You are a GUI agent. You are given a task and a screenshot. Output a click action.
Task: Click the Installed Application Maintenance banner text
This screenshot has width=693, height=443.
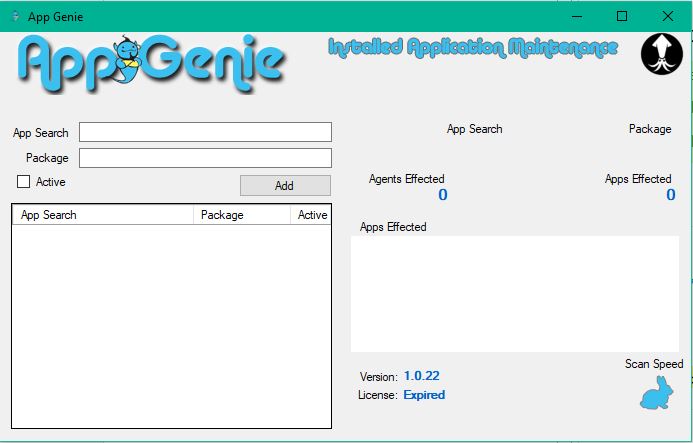(473, 47)
